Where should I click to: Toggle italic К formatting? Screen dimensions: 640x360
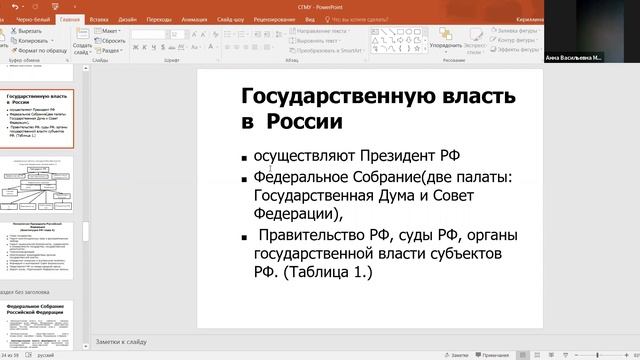coord(144,48)
